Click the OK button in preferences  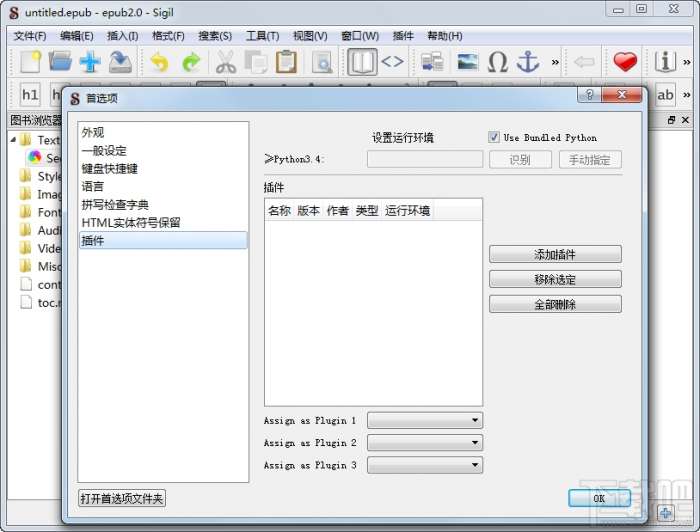[599, 498]
